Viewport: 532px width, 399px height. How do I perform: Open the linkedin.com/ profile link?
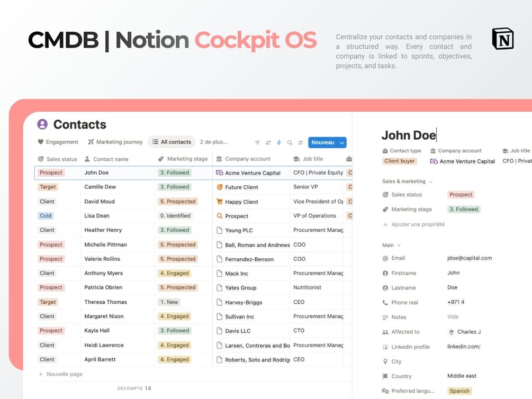click(x=464, y=347)
